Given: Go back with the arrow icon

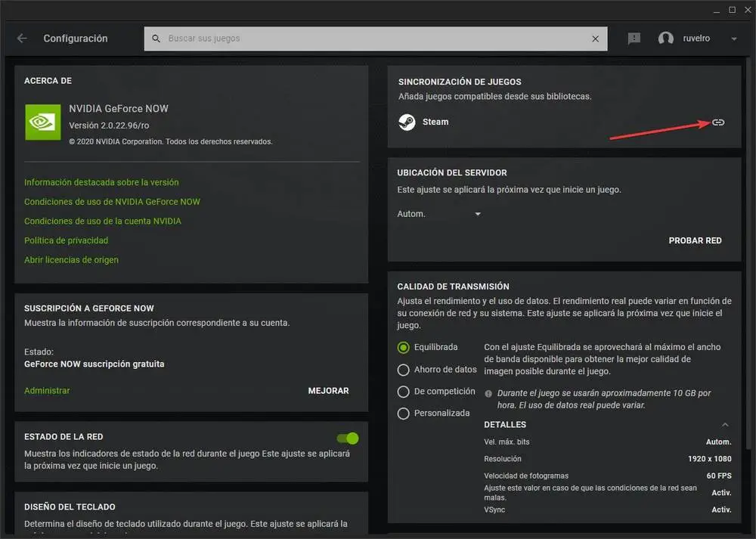Looking at the screenshot, I should [x=22, y=38].
